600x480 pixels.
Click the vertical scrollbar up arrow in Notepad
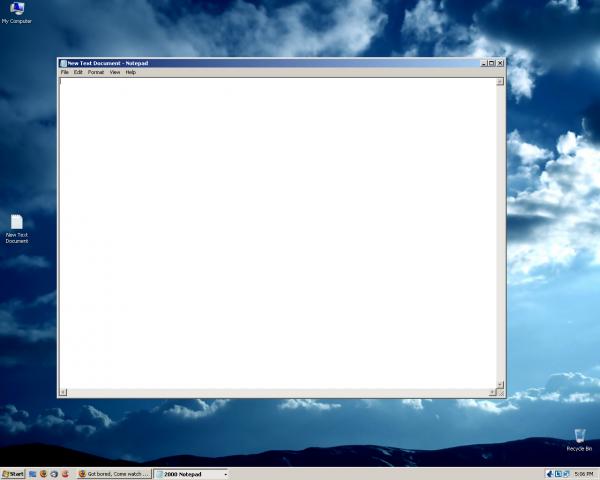tap(500, 81)
